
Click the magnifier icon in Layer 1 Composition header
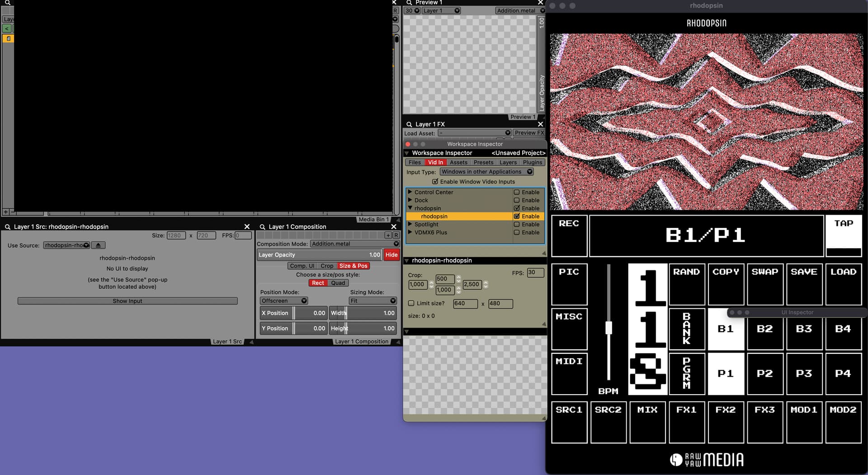click(262, 227)
